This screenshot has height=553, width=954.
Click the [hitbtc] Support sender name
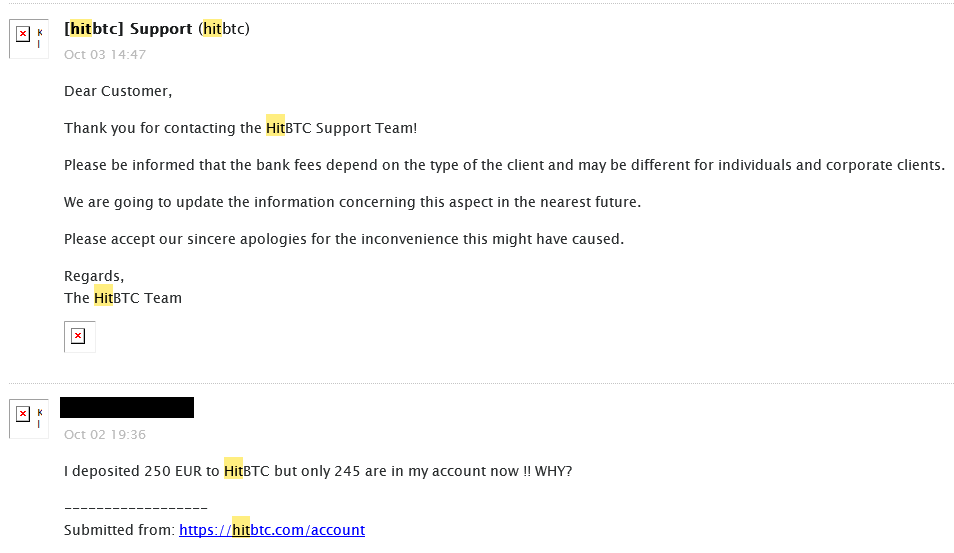[x=128, y=29]
